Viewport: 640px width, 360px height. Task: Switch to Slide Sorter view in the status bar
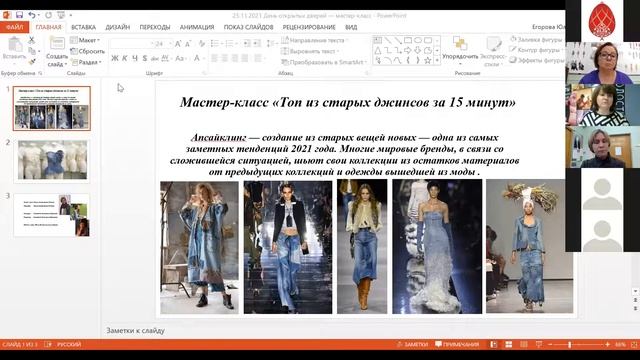coord(509,344)
